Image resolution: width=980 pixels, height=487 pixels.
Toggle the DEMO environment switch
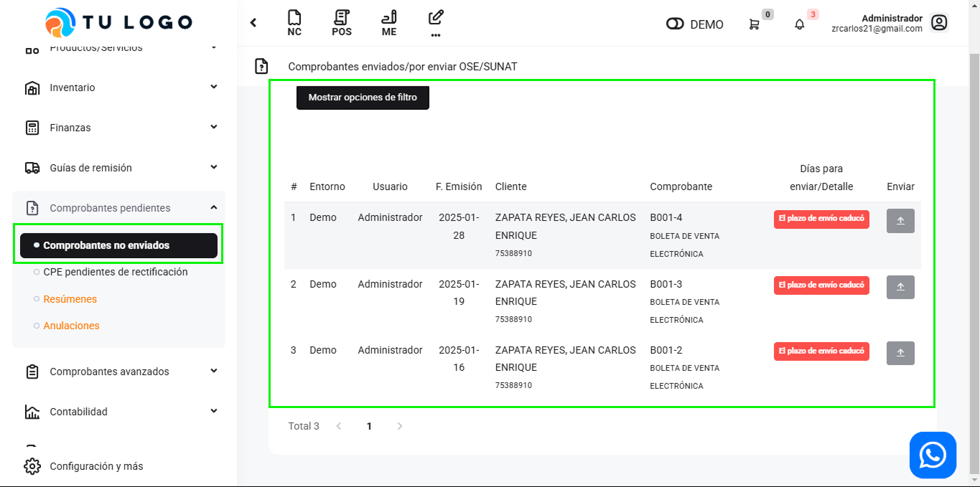click(675, 24)
